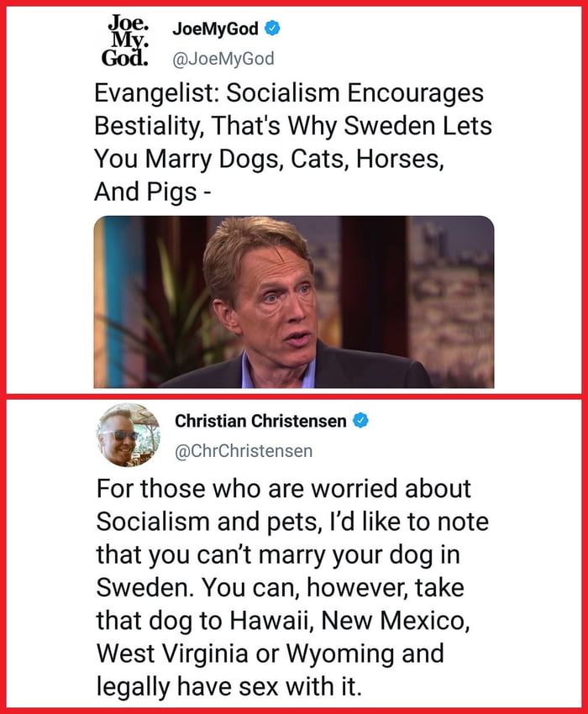Open the JoeMyGod display name
This screenshot has height=714, width=588.
[215, 29]
